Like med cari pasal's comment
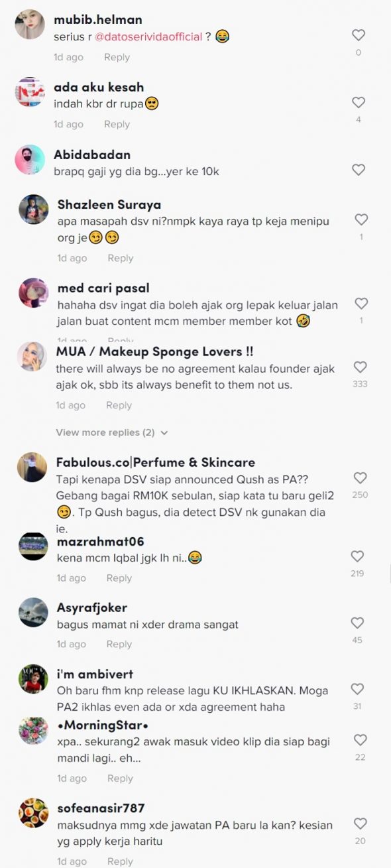The width and height of the screenshot is (391, 868). point(361,304)
